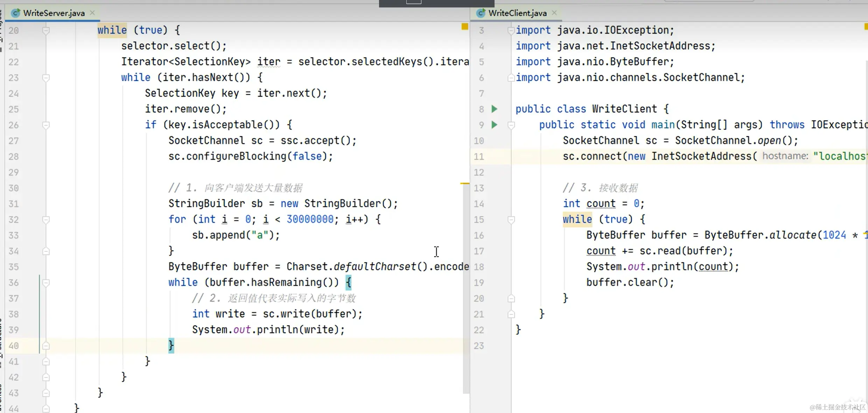Click the WriteServer.java class file icon
This screenshot has height=413, width=868.
pyautogui.click(x=15, y=13)
